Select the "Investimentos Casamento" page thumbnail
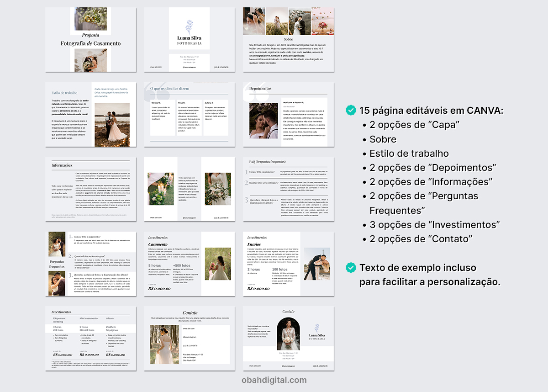This screenshot has height=392, width=548. (x=190, y=264)
